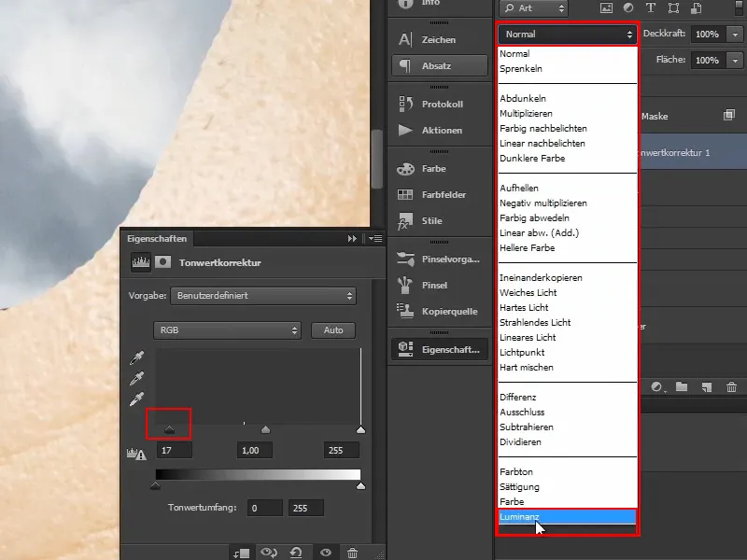Click the Deckkraft 100% field
The width and height of the screenshot is (747, 560).
coord(709,35)
